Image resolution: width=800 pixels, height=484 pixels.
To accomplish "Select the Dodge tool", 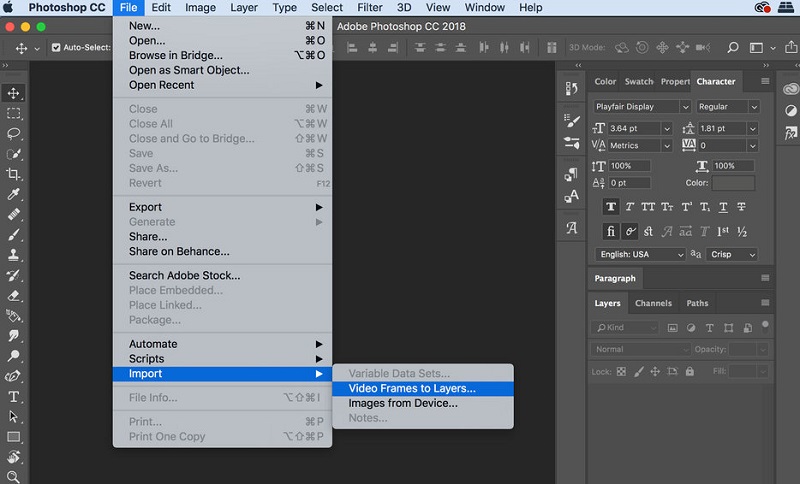I will (x=14, y=355).
